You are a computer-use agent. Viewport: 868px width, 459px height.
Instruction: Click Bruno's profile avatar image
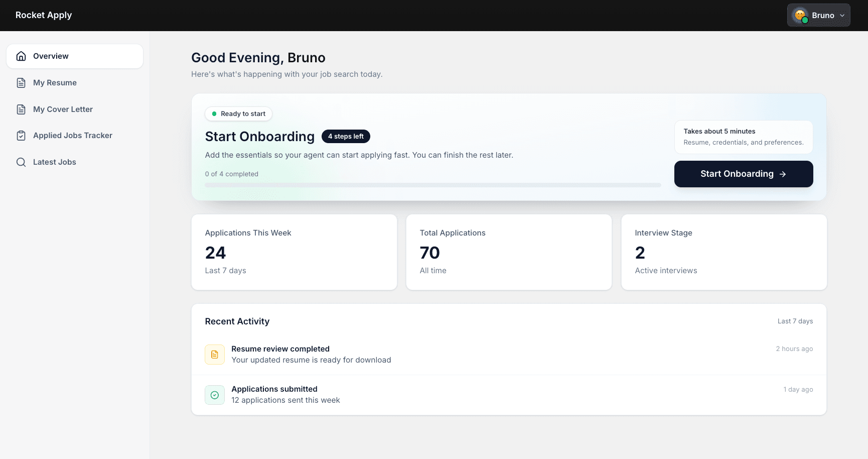coord(801,15)
